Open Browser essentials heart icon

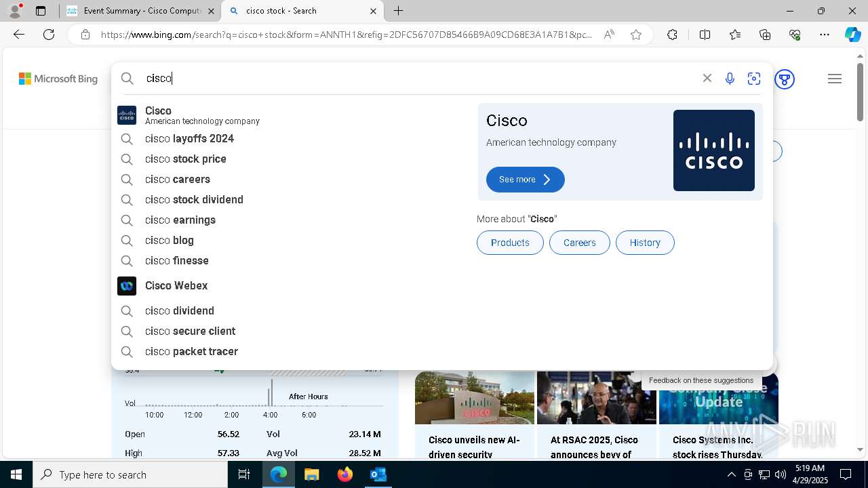pyautogui.click(x=795, y=35)
